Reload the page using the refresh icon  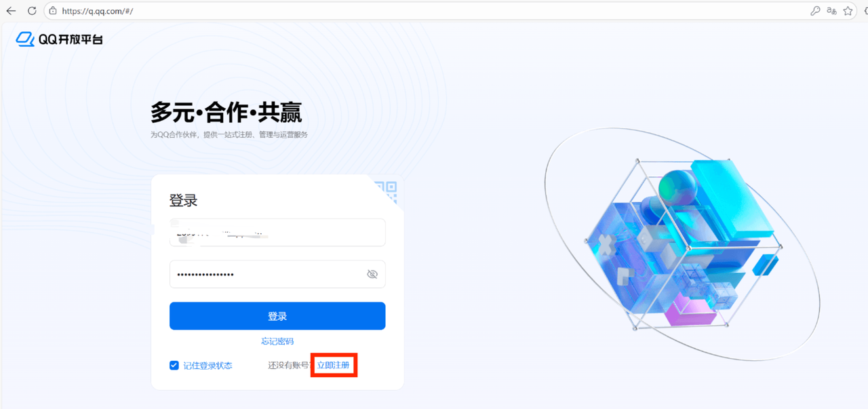click(32, 11)
